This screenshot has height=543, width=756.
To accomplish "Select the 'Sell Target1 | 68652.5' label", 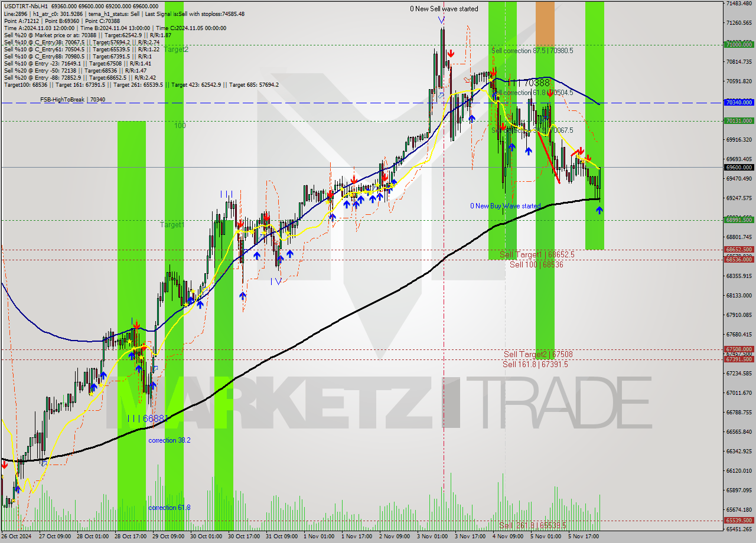I will point(537,254).
